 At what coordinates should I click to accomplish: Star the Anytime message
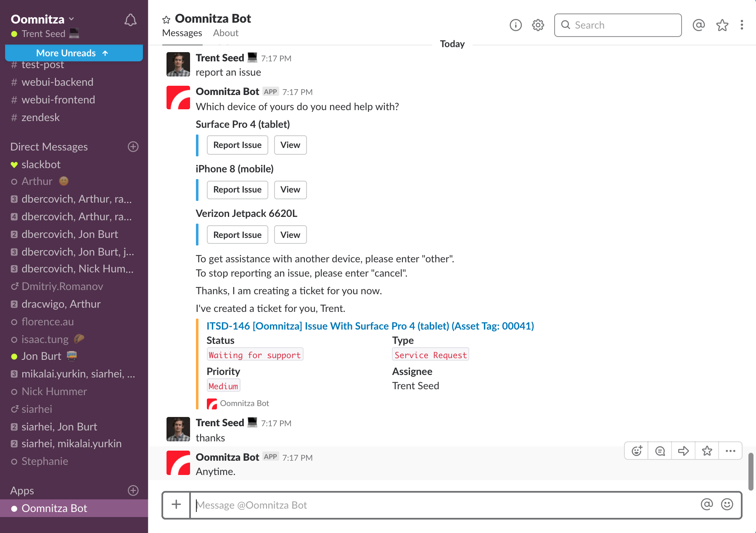(707, 451)
